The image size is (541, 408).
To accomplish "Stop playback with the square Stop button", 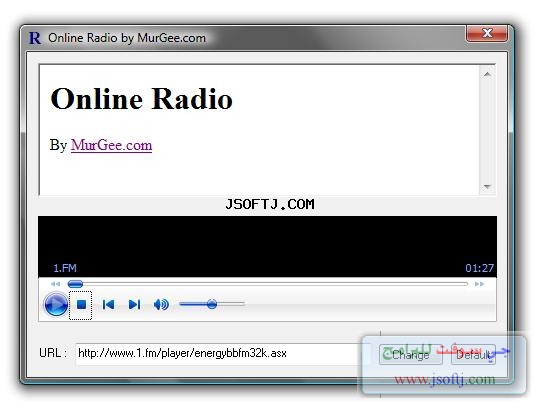I will (x=81, y=305).
